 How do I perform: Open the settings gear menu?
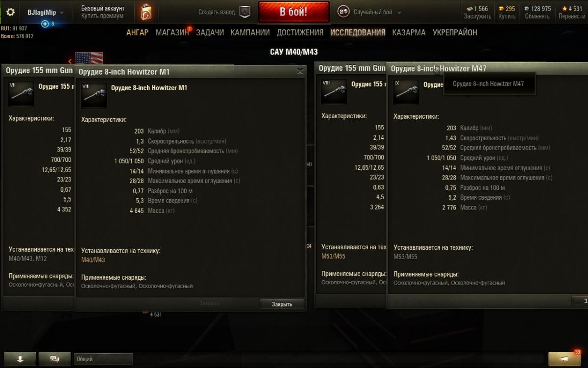click(10, 12)
